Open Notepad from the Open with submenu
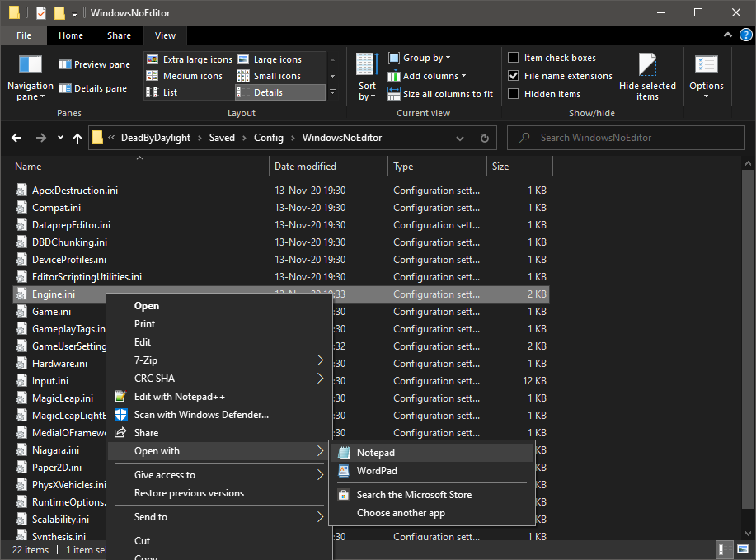 pos(375,453)
